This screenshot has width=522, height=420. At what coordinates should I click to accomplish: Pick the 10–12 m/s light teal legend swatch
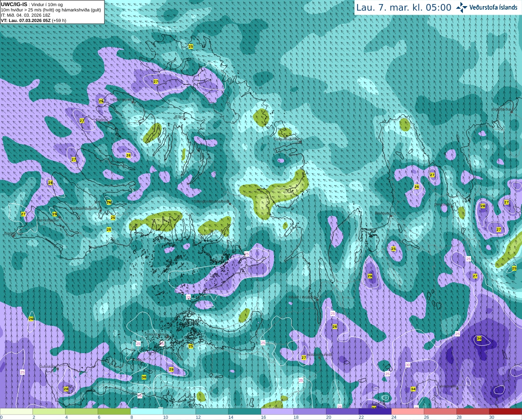pyautogui.click(x=179, y=412)
